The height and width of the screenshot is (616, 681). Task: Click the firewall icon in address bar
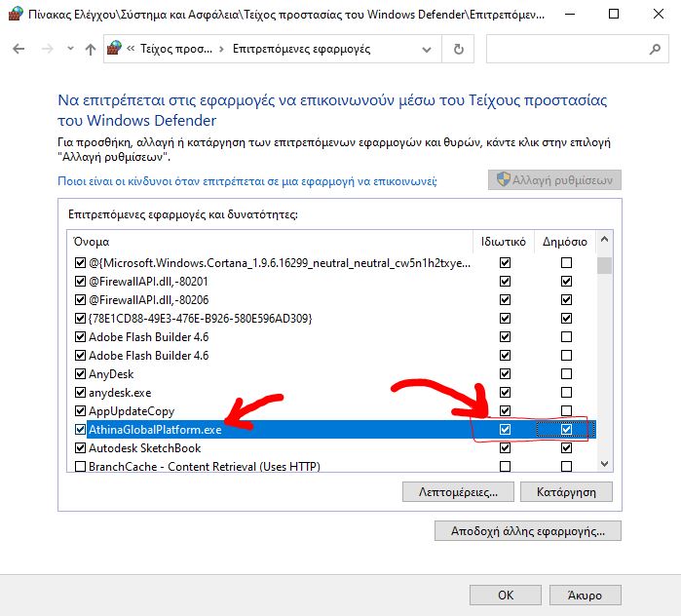click(115, 48)
